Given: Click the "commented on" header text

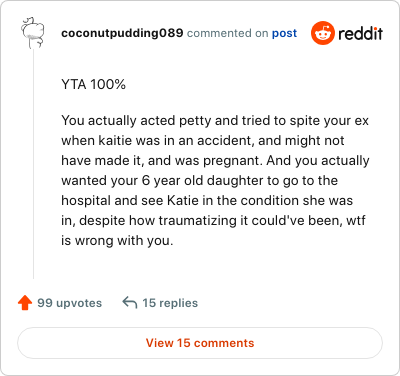Looking at the screenshot, I should pos(227,33).
